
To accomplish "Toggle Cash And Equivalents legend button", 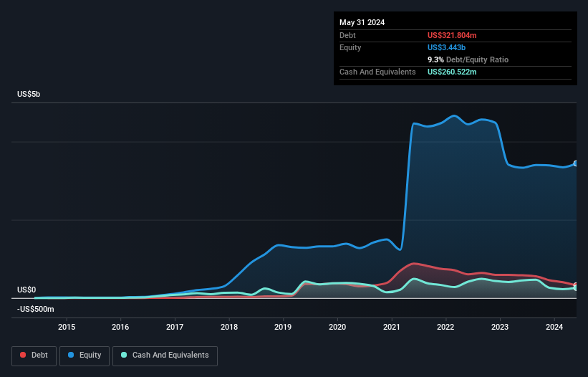I will pos(165,355).
